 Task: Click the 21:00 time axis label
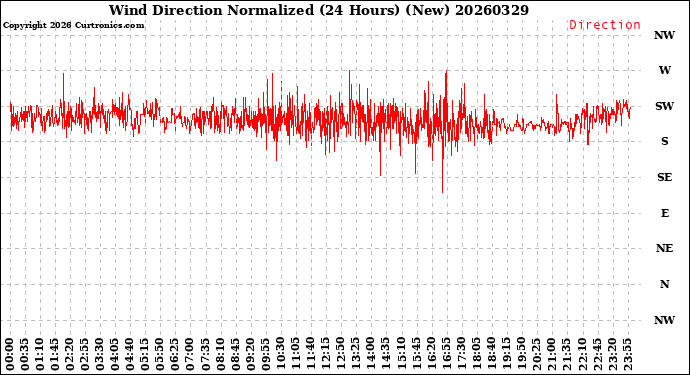[552, 354]
